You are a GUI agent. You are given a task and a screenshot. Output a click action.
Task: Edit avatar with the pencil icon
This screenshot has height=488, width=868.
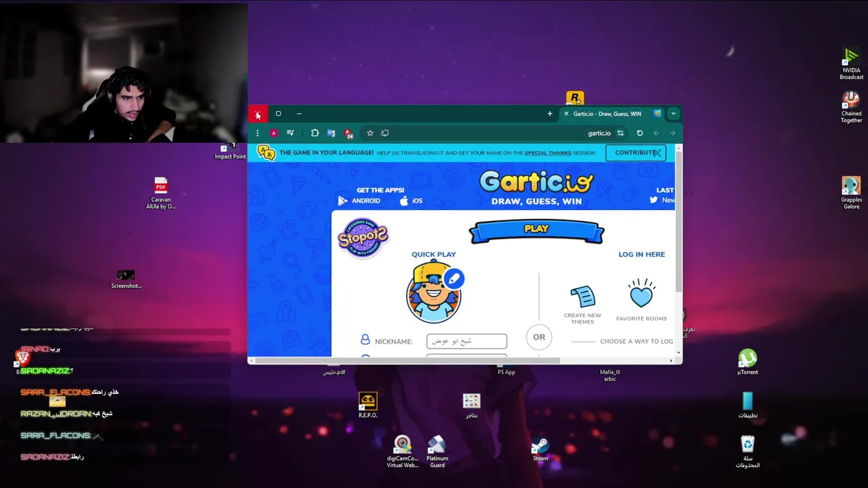point(454,278)
